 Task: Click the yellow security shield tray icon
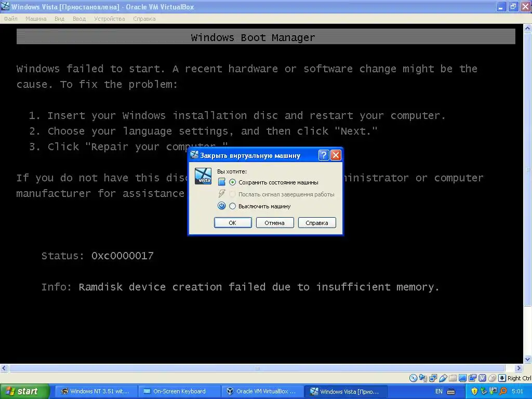474,391
